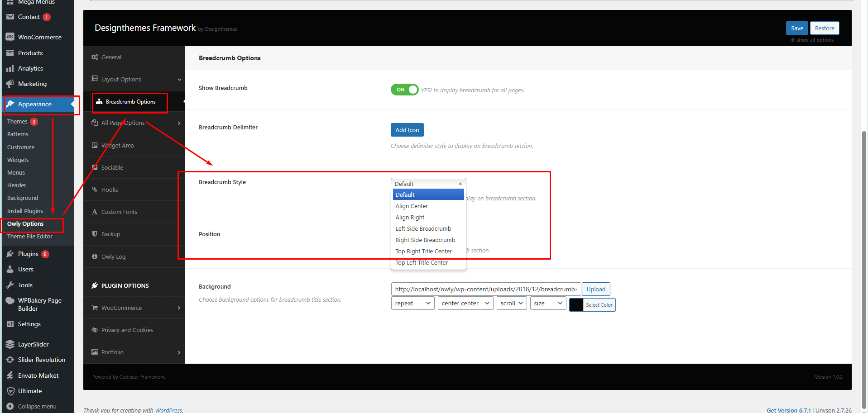Image resolution: width=868 pixels, height=413 pixels.
Task: Click the LayerSlider layers icon
Action: tap(10, 344)
